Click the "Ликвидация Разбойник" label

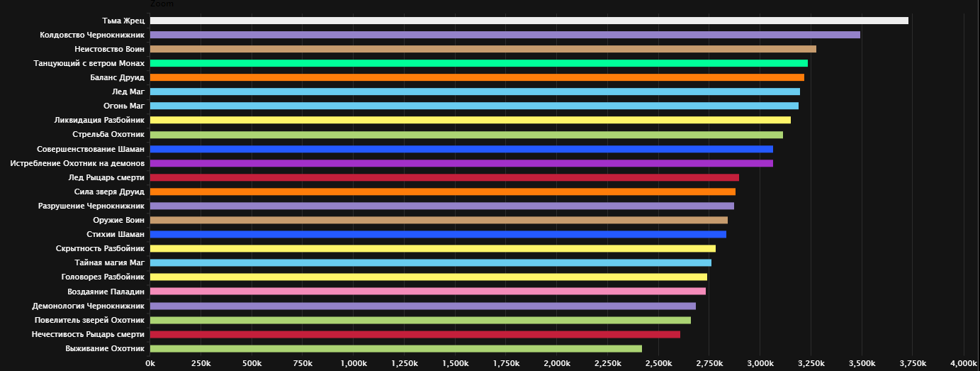tap(100, 120)
